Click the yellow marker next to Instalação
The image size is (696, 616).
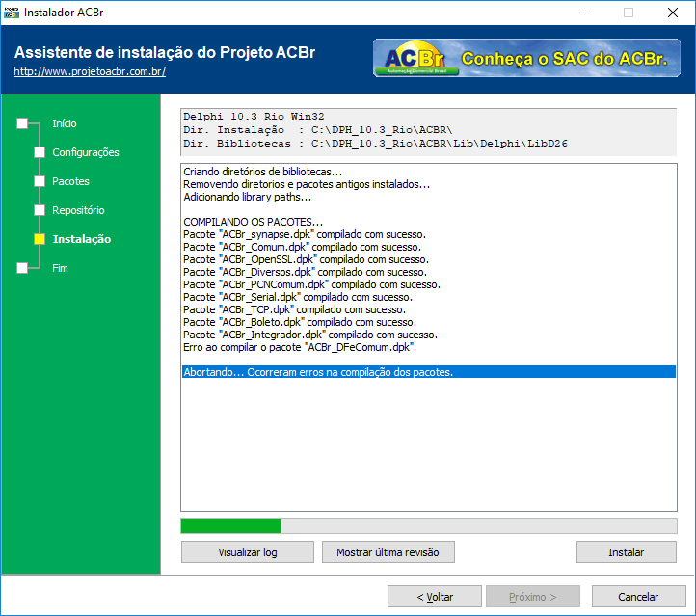pos(40,239)
